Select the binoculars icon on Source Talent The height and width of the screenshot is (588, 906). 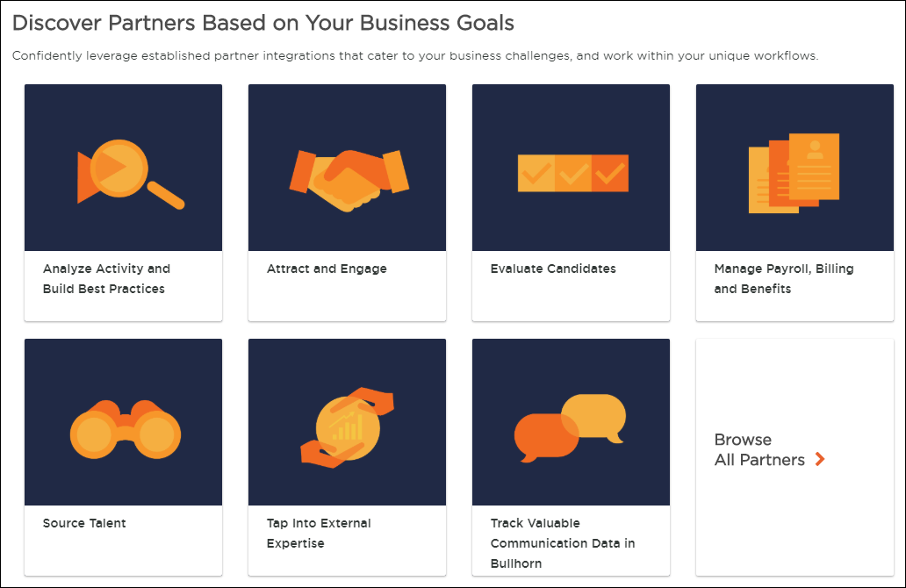(123, 430)
